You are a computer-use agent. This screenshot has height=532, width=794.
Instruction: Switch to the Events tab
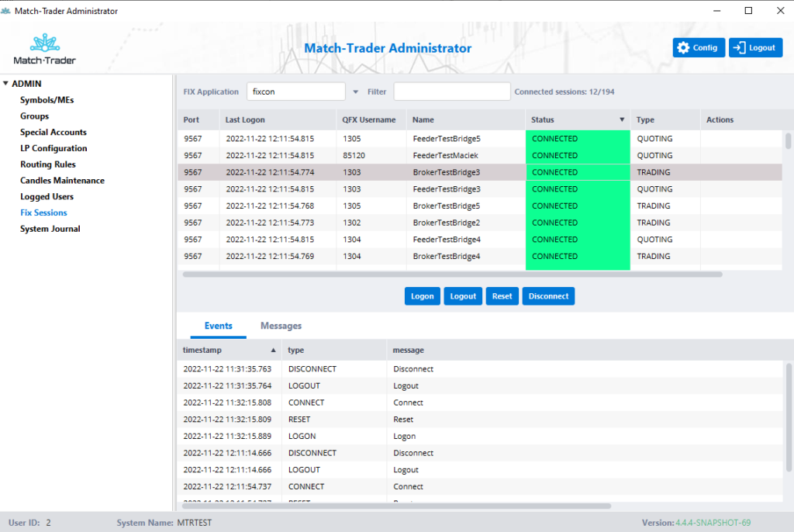click(218, 326)
